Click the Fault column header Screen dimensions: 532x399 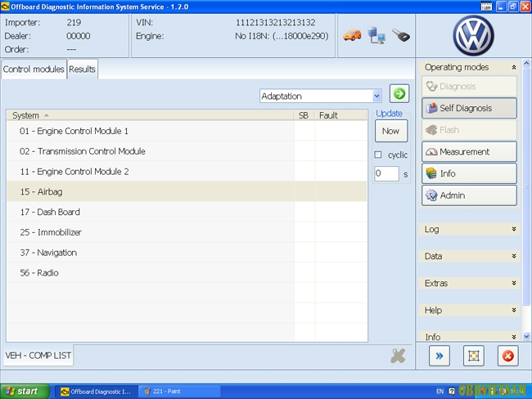[x=340, y=115]
